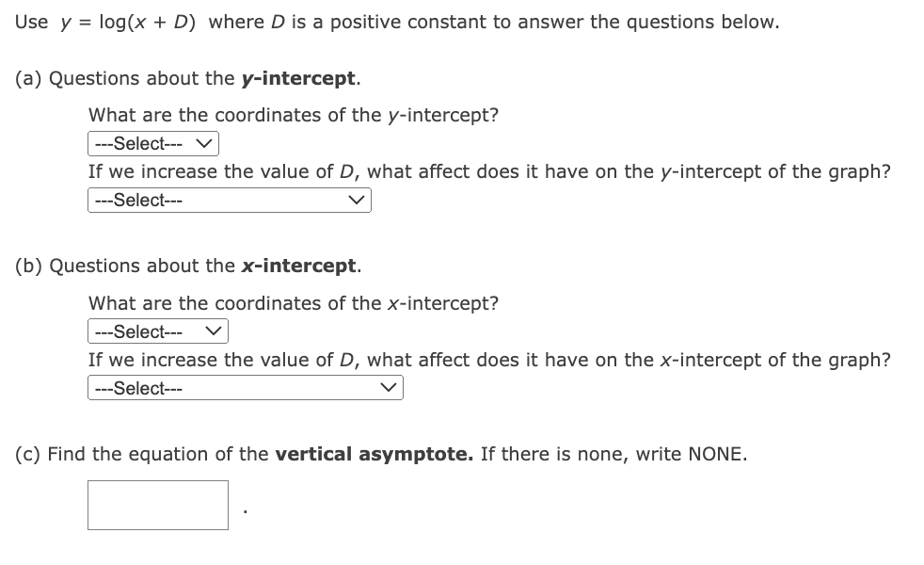This screenshot has height=565, width=924.
Task: Expand the dropdown about increasing D in part (b)
Action: pyautogui.click(x=245, y=387)
